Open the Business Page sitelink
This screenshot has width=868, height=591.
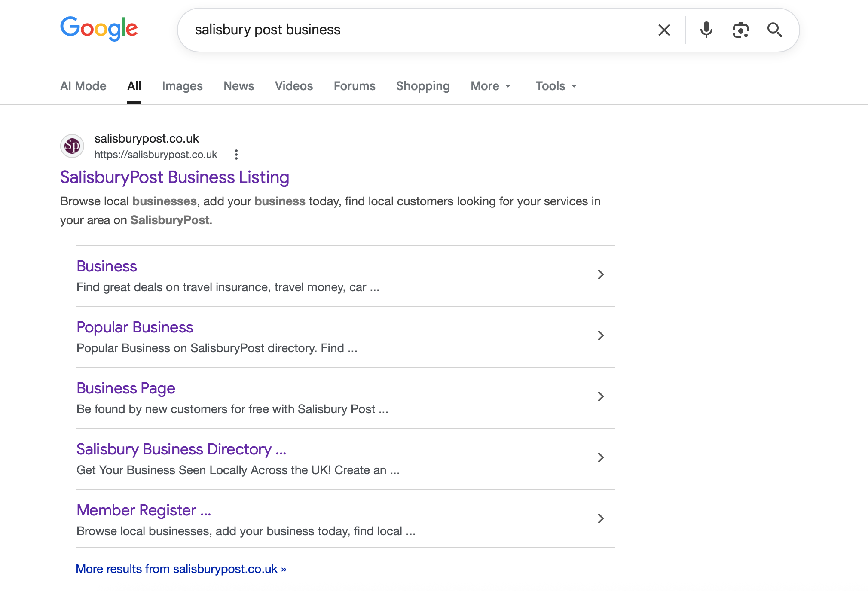tap(126, 388)
